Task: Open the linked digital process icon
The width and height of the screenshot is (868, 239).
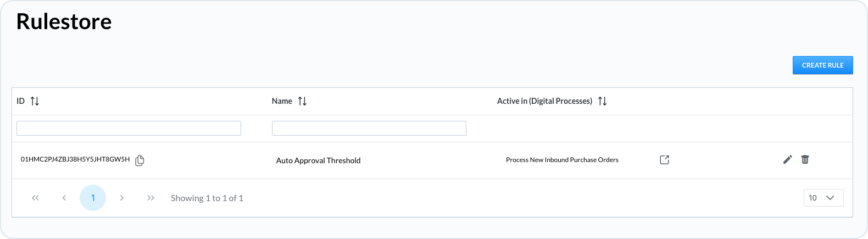Action: click(x=664, y=160)
